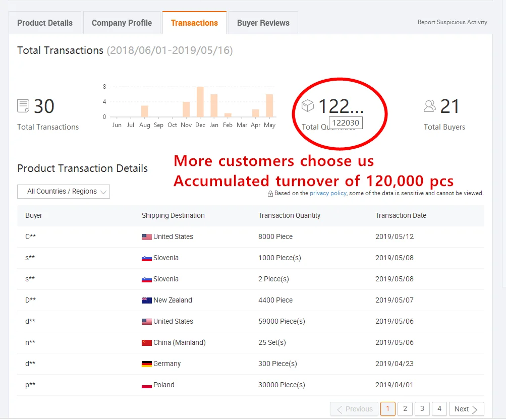Click the privacy notice lock icon

click(x=270, y=194)
